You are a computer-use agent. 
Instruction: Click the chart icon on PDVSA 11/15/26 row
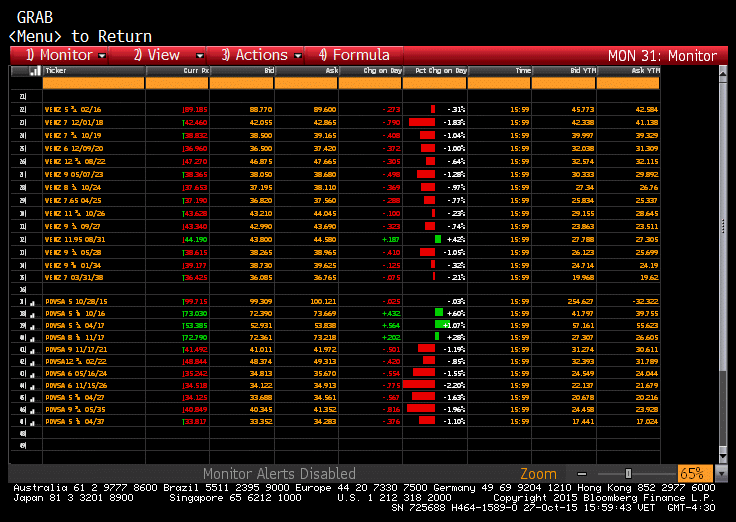32,387
